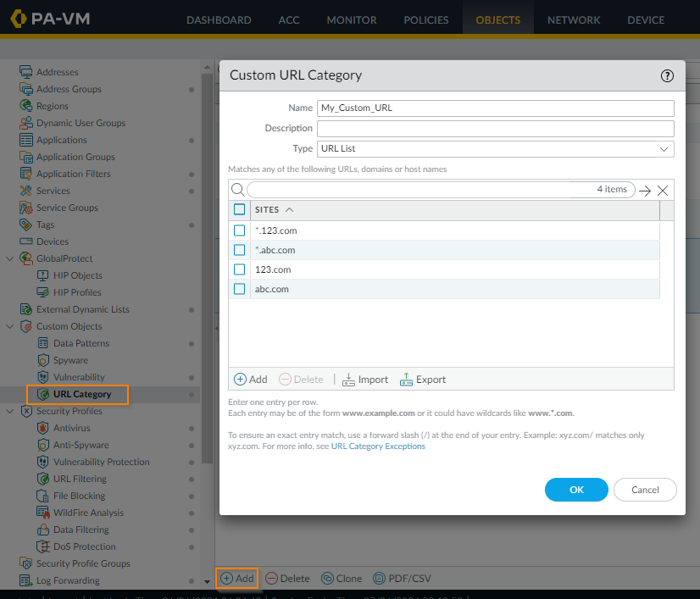Click the Export icon in the dialog
700x599 pixels.
click(x=406, y=380)
